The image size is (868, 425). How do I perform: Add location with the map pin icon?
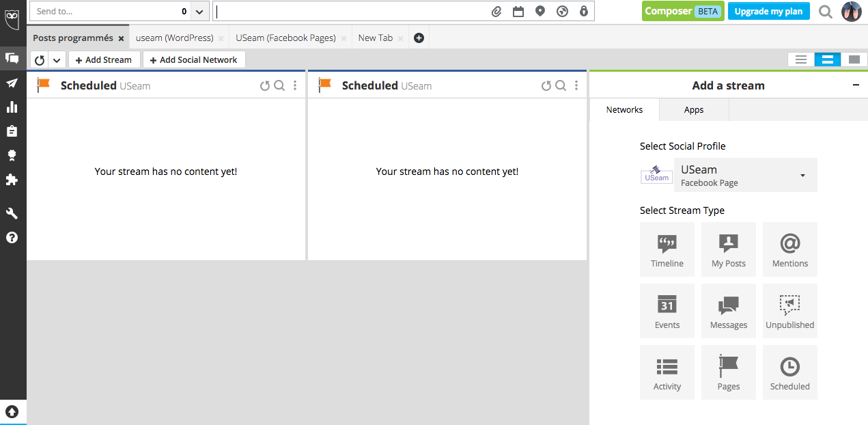click(540, 12)
